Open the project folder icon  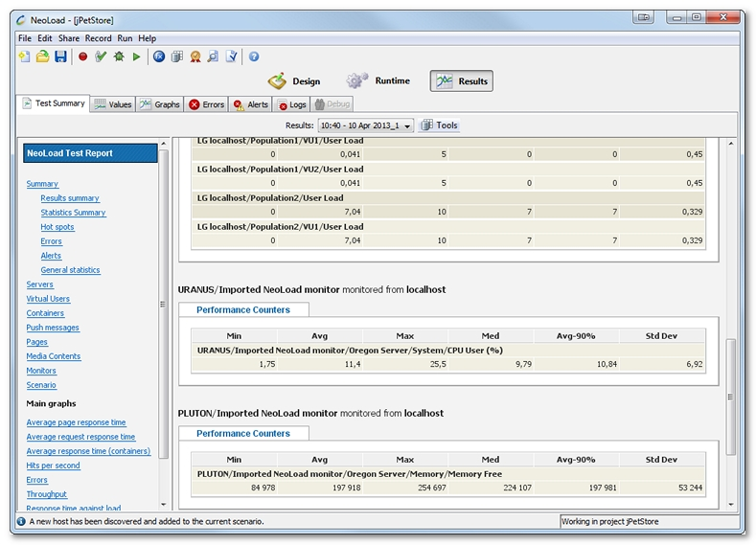(x=42, y=57)
